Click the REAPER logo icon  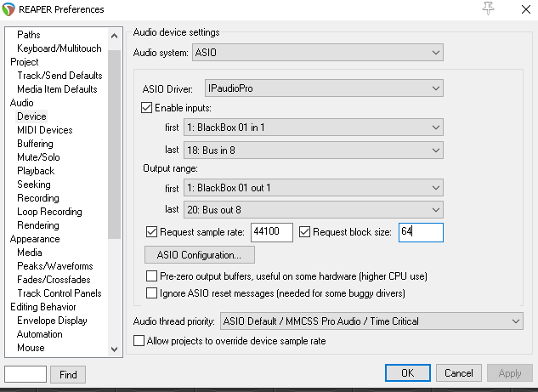[8, 9]
